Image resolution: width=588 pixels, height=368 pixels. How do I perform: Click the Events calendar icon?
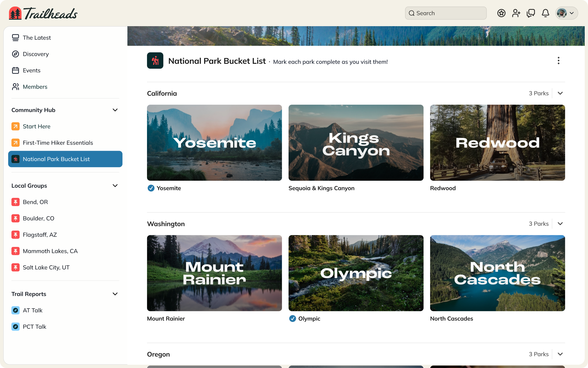coord(16,70)
